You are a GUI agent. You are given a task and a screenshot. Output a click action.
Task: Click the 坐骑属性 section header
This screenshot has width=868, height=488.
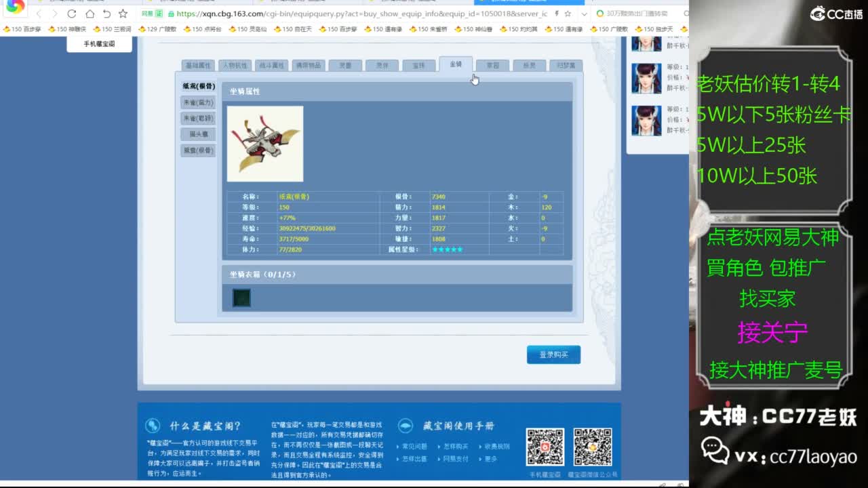coord(397,91)
